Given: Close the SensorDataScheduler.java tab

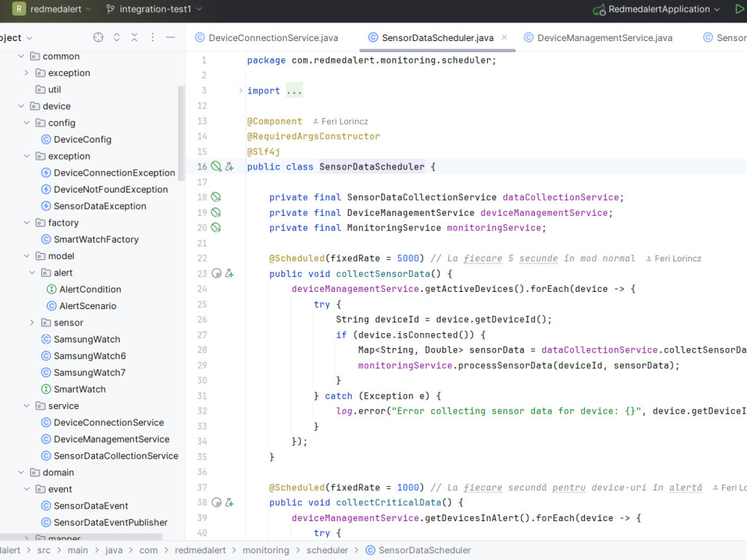Looking at the screenshot, I should pyautogui.click(x=504, y=37).
